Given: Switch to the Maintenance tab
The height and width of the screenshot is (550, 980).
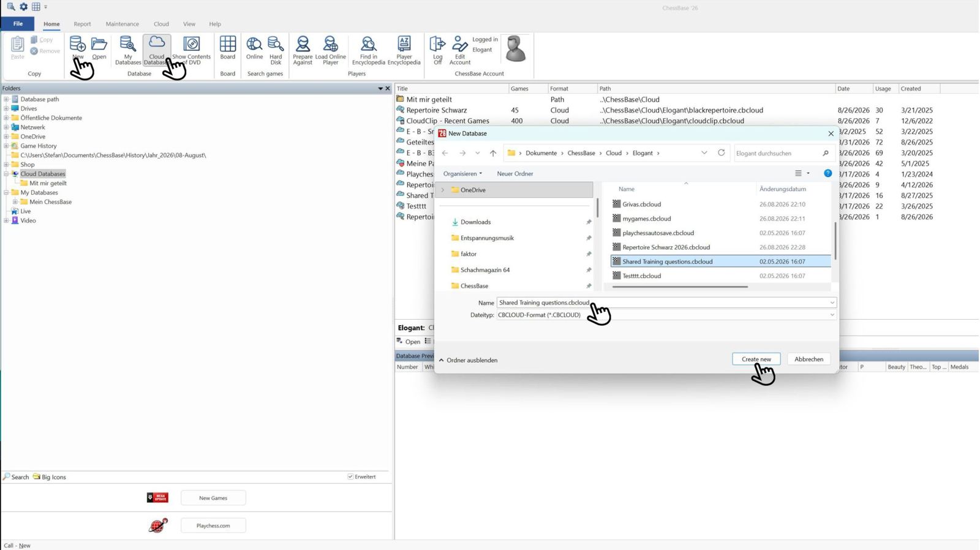Looking at the screenshot, I should coord(122,24).
